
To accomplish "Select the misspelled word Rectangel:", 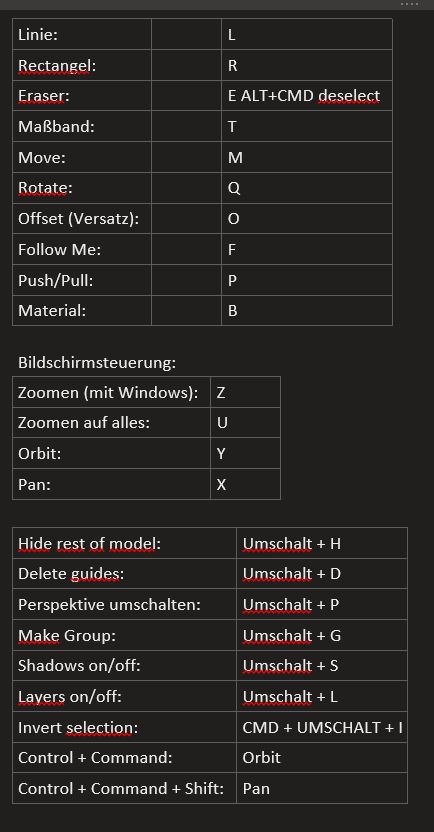I will [57, 65].
